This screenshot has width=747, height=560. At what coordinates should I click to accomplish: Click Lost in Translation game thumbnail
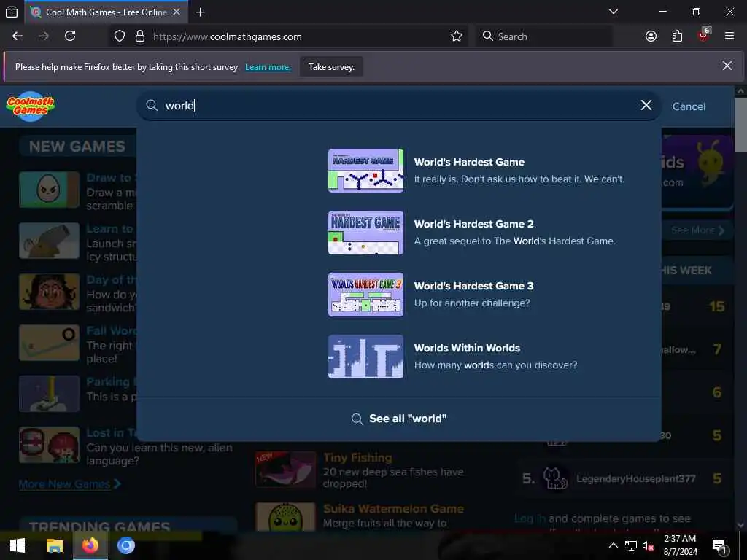point(49,445)
